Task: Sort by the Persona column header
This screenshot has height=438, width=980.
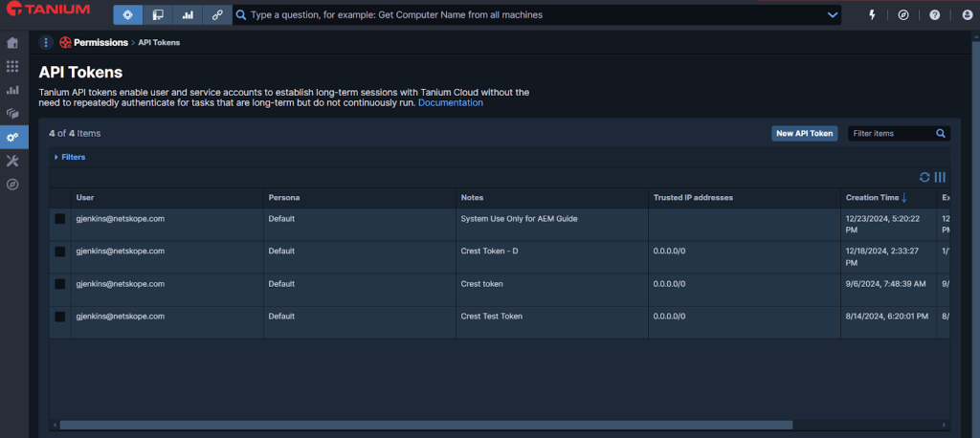Action: [283, 197]
